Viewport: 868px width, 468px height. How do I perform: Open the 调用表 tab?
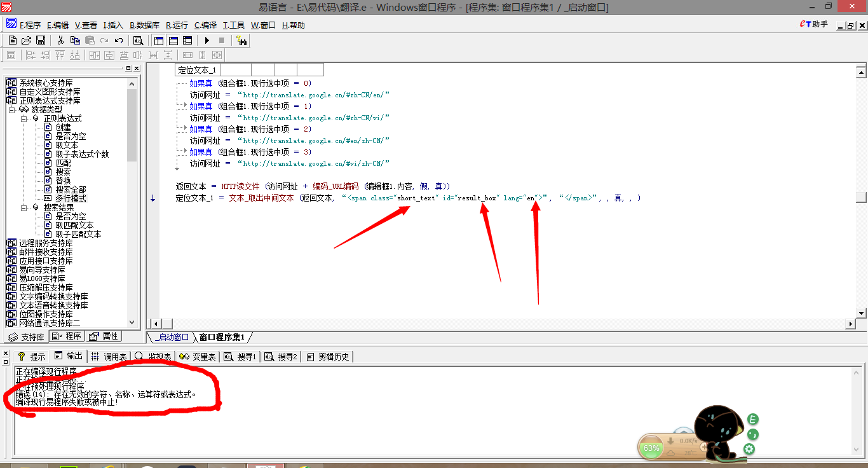click(109, 357)
